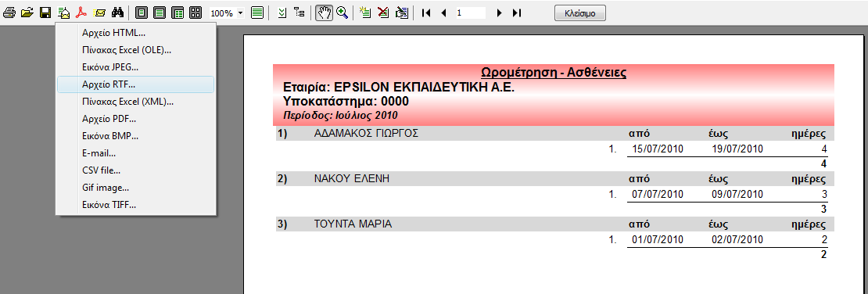Select Αρχείο RTF... menu entry
This screenshot has height=294, width=868.
(135, 84)
